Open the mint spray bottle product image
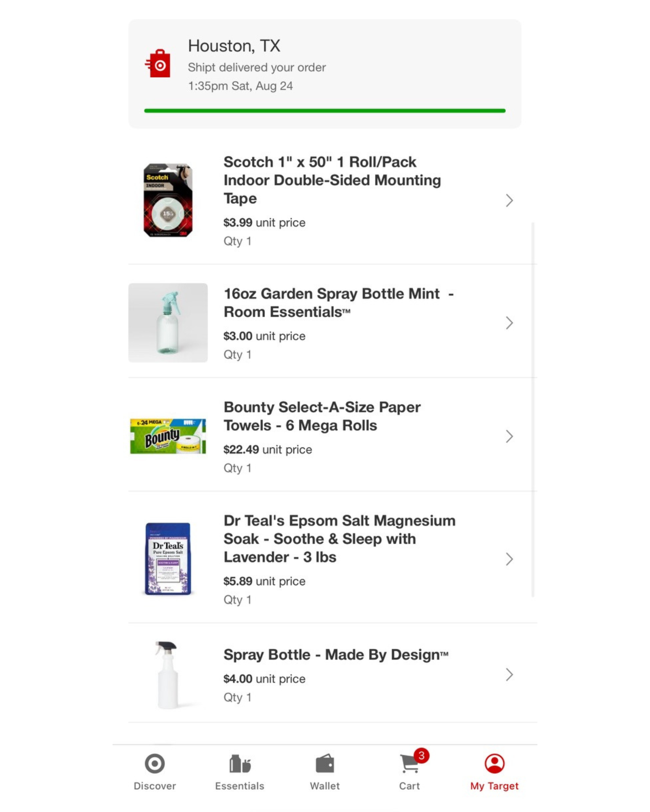This screenshot has height=812, width=650. pos(168,323)
